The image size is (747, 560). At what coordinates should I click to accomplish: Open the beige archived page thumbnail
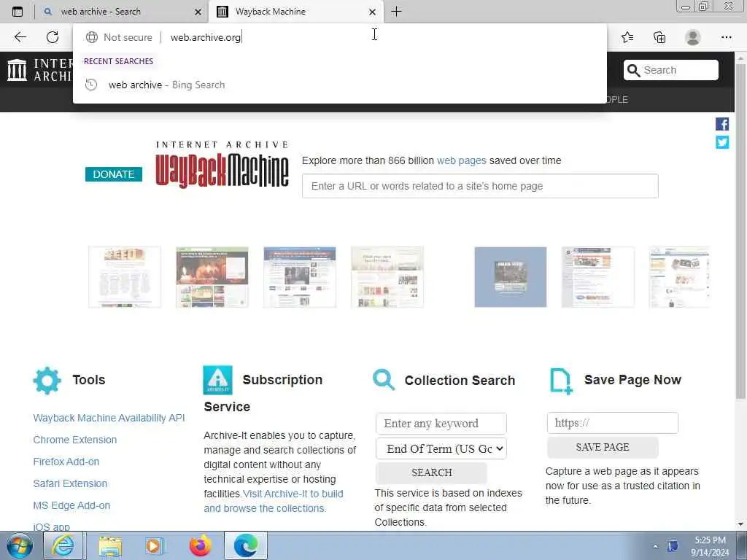(x=387, y=277)
